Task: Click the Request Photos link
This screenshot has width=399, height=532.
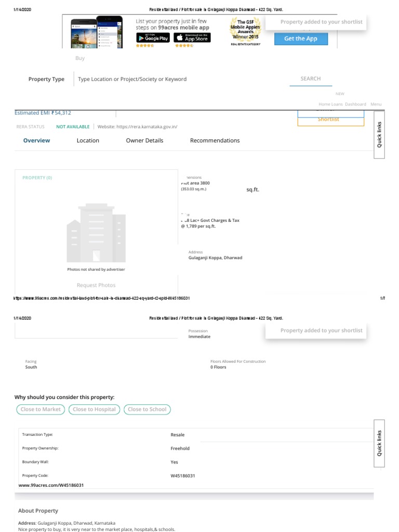Action: [96, 285]
